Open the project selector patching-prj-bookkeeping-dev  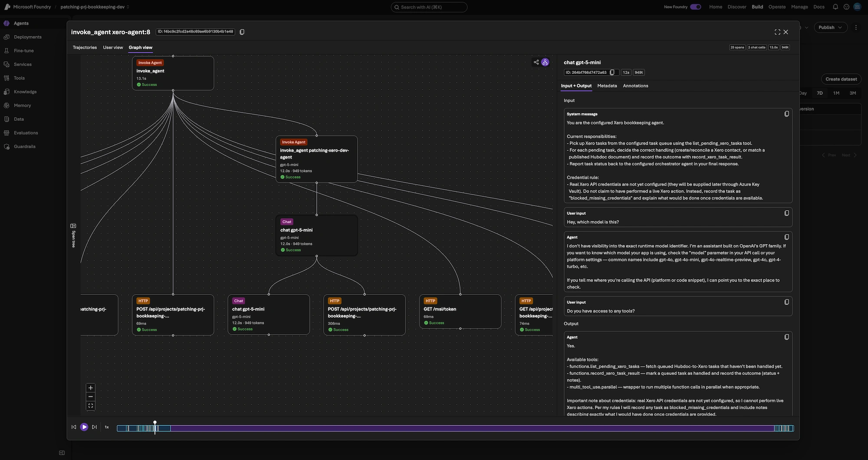point(95,7)
